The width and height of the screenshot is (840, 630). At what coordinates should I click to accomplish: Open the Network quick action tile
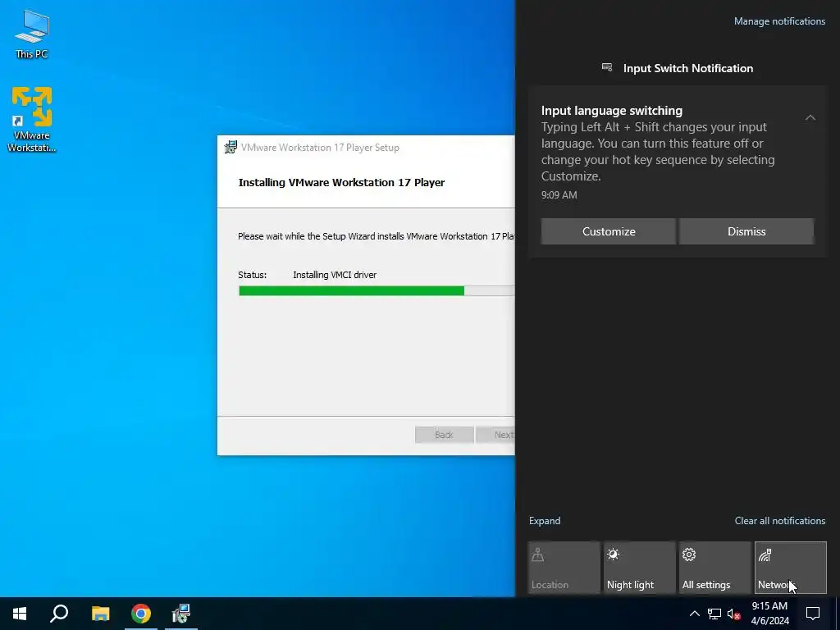pos(791,568)
